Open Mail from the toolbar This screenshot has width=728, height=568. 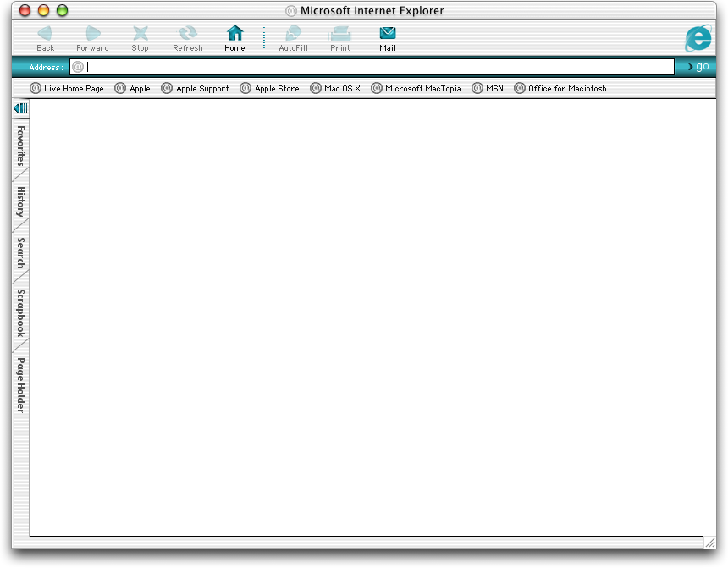pos(387,38)
